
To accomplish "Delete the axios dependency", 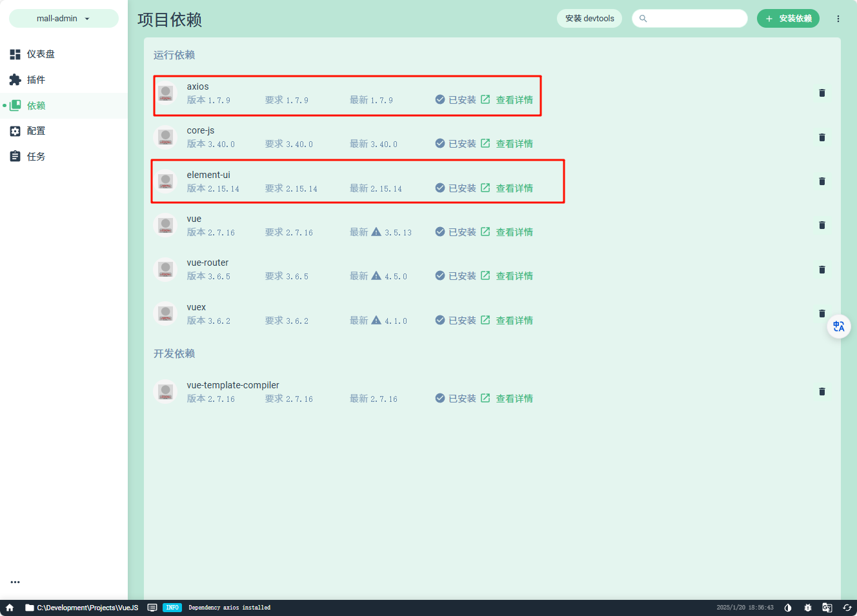I will (822, 93).
